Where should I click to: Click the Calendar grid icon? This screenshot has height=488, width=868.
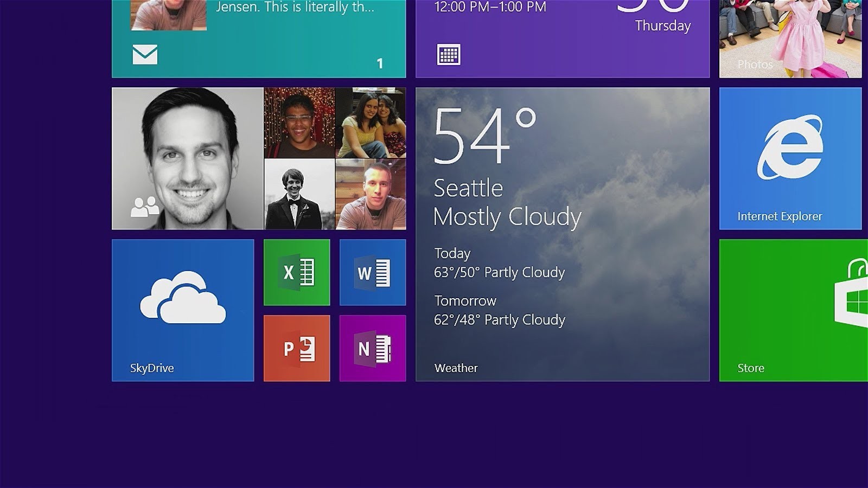[449, 55]
